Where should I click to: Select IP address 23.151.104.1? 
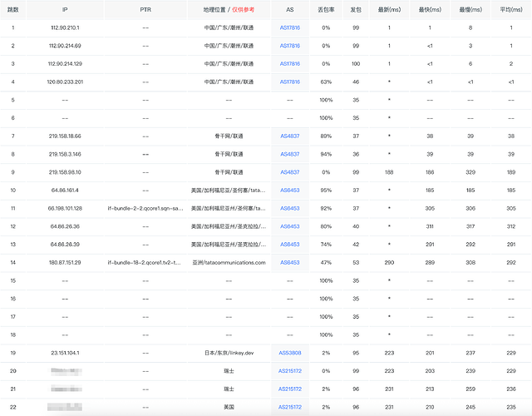(x=65, y=353)
